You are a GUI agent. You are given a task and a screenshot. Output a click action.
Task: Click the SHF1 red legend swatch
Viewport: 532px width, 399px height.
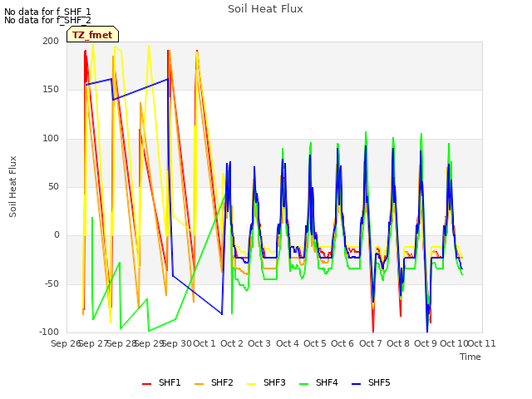point(146,384)
